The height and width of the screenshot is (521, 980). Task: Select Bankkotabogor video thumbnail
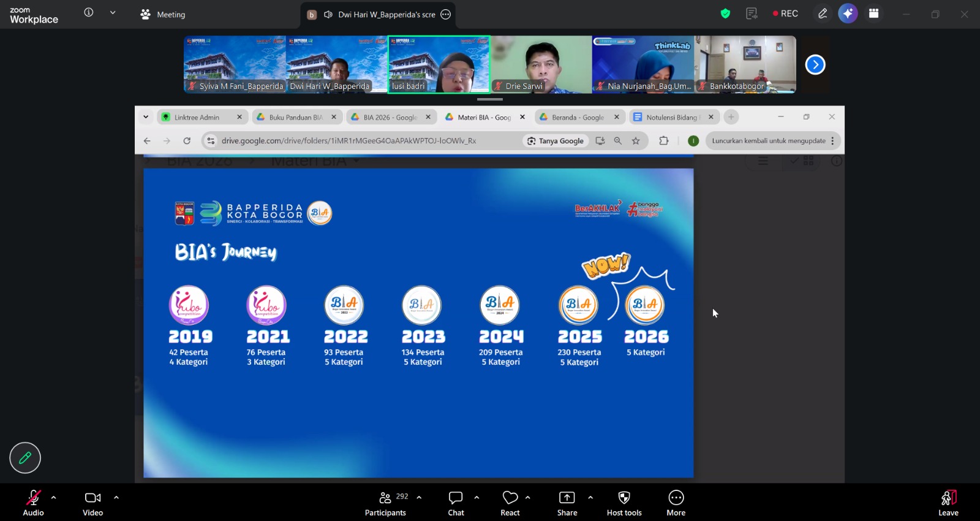tap(745, 64)
